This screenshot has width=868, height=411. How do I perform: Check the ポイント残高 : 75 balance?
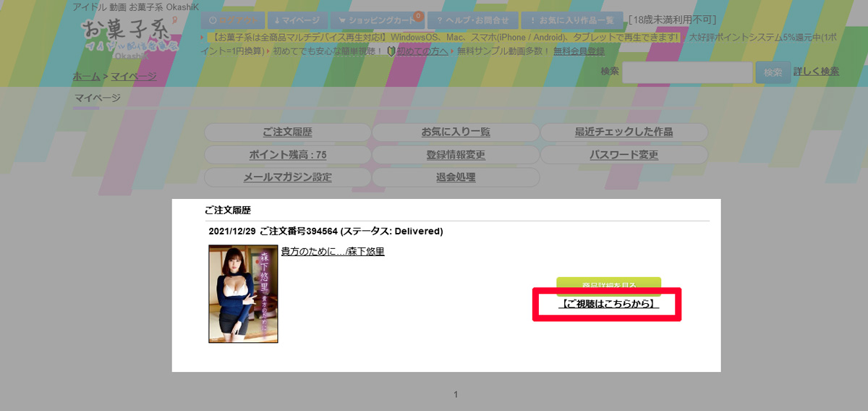pyautogui.click(x=287, y=155)
